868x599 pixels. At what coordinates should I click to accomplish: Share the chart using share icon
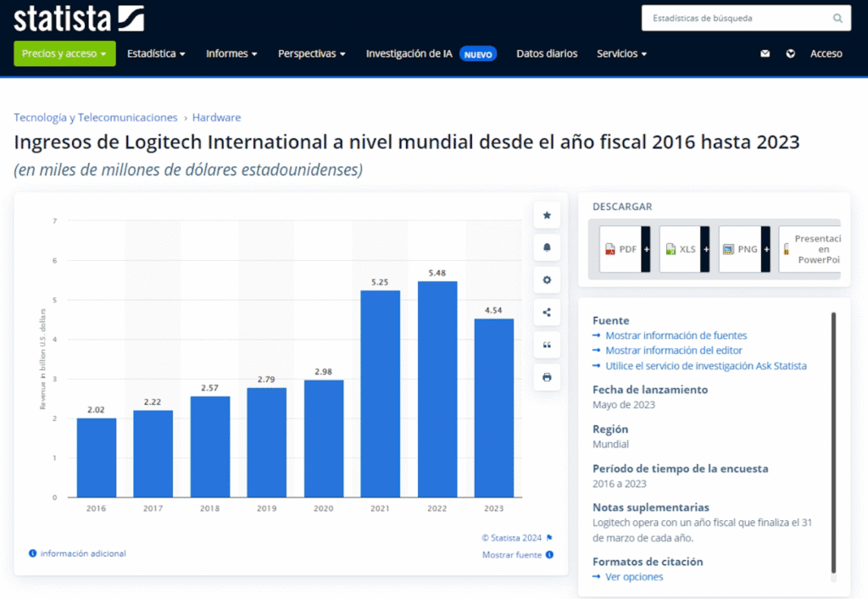[547, 313]
